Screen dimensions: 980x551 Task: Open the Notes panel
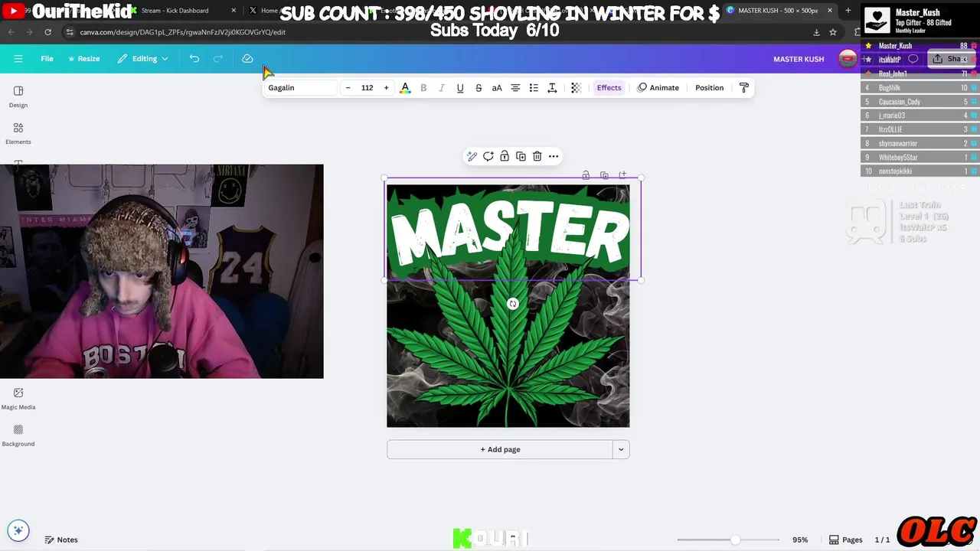(x=61, y=540)
